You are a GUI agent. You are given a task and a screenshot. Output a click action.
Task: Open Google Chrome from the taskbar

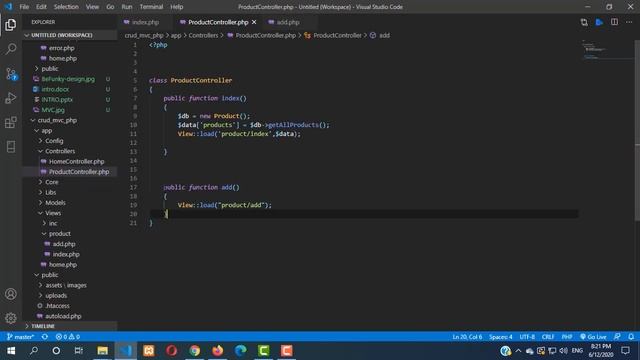click(195, 351)
